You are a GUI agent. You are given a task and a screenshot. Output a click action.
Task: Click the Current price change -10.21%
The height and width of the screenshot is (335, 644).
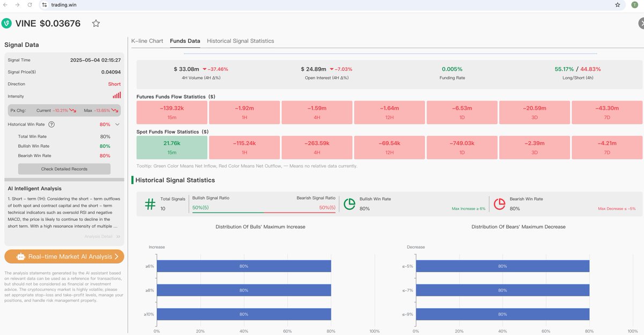[60, 110]
